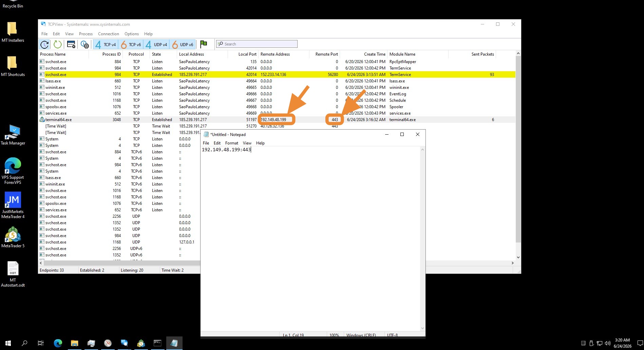Click the volume icon in system tray
Screen dimensions: 644x350
point(607,343)
